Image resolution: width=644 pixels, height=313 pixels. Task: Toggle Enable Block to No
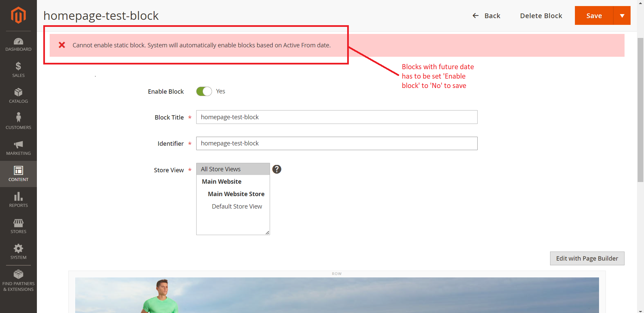tap(204, 91)
